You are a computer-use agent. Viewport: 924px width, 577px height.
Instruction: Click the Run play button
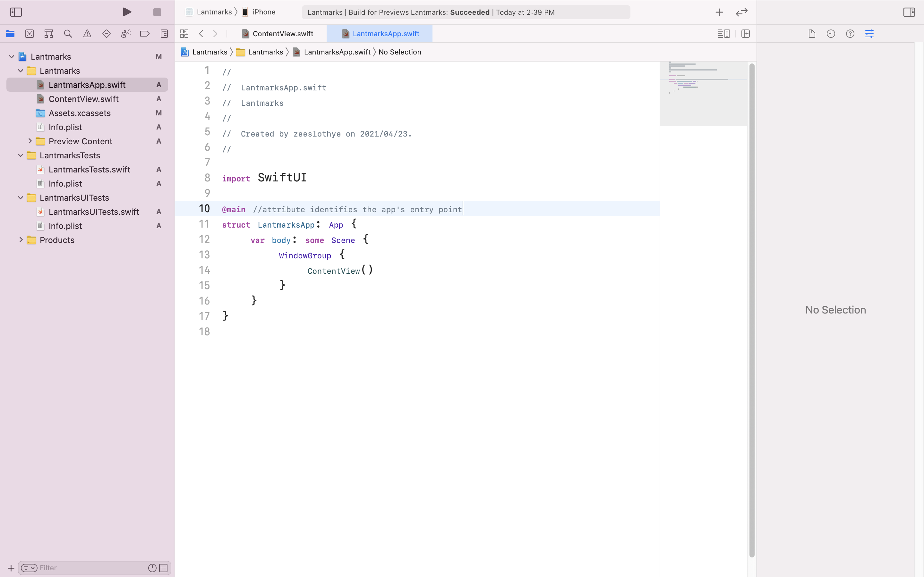click(127, 12)
